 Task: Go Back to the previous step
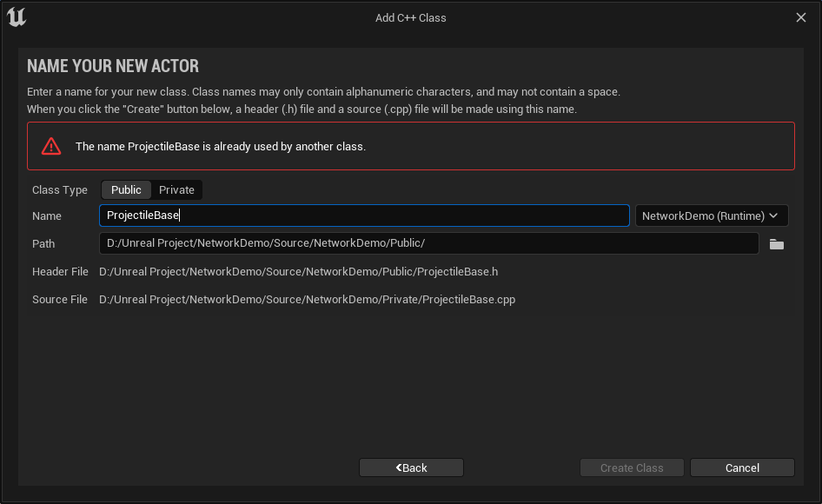click(411, 468)
